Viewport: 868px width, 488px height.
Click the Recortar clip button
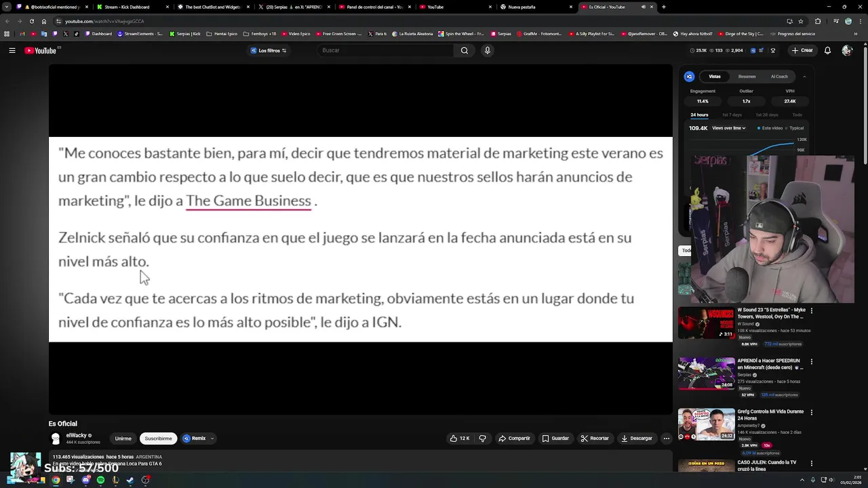click(595, 439)
